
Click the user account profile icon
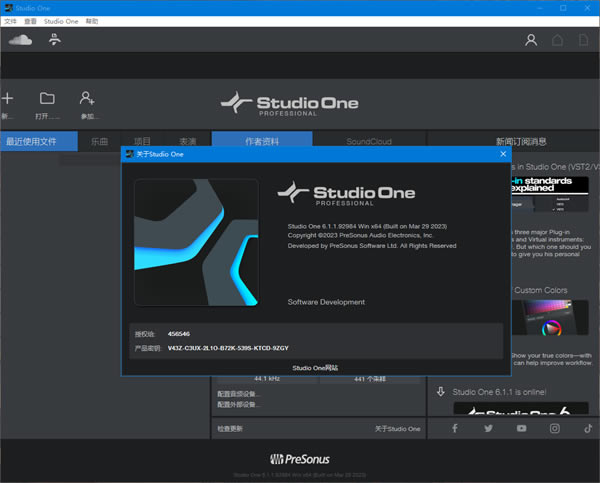[531, 40]
